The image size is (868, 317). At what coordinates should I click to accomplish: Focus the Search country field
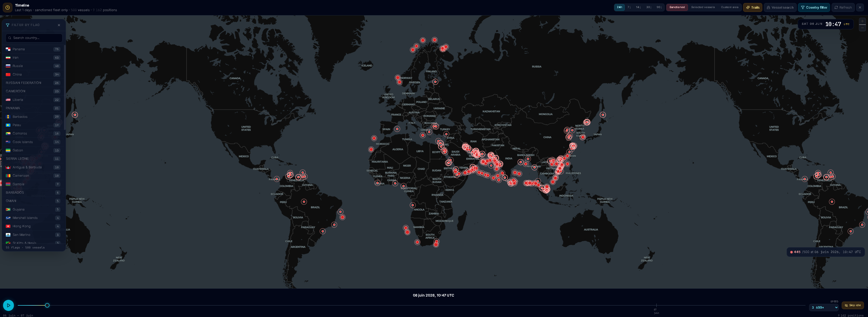coord(34,38)
